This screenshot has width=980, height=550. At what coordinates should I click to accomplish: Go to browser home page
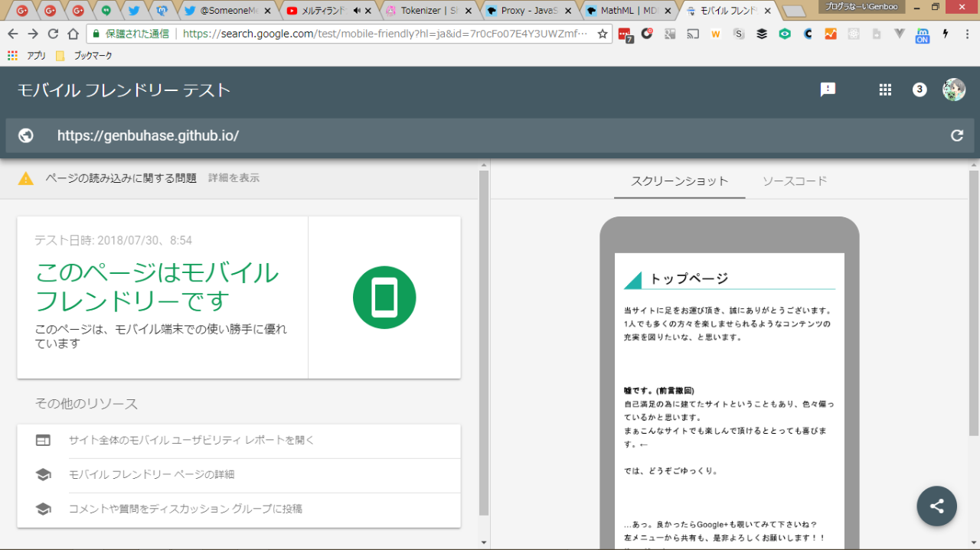(x=73, y=34)
